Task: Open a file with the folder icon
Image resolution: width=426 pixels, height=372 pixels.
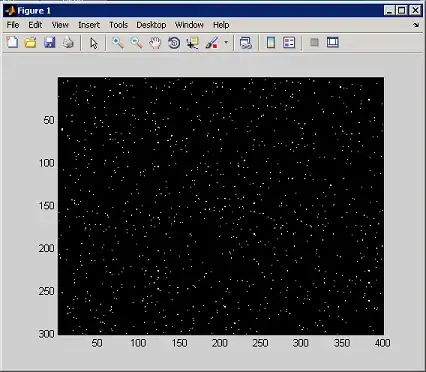Action: tap(31, 43)
